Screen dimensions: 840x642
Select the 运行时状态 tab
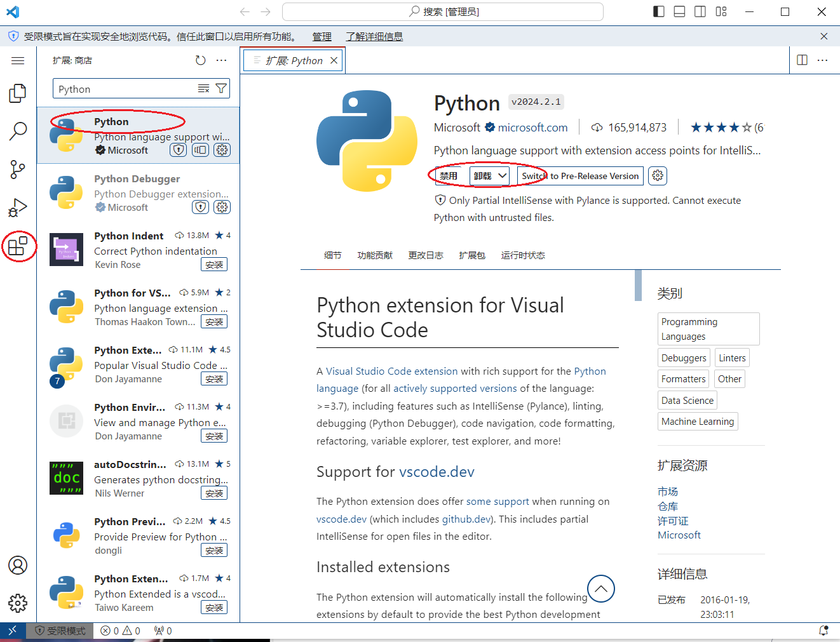523,255
